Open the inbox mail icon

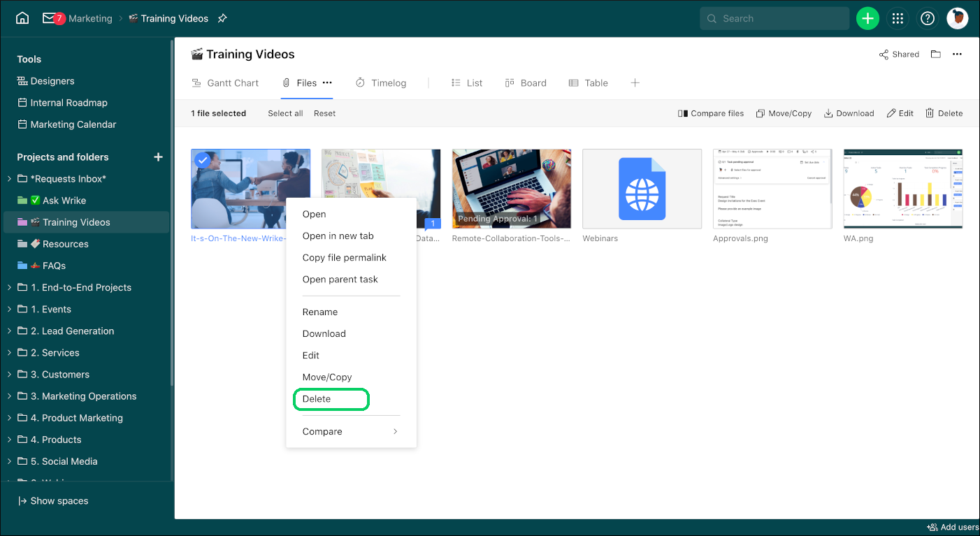point(49,18)
